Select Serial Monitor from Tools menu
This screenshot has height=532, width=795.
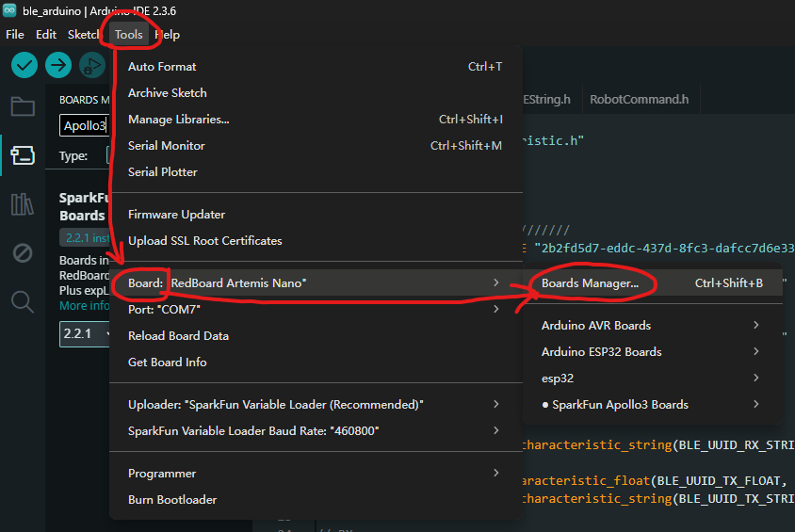coord(166,146)
